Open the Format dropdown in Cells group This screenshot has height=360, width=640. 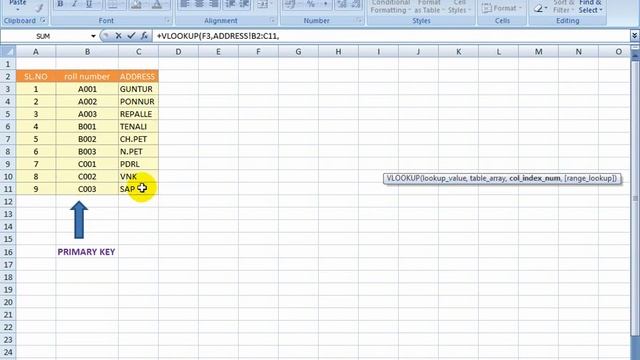click(x=502, y=8)
